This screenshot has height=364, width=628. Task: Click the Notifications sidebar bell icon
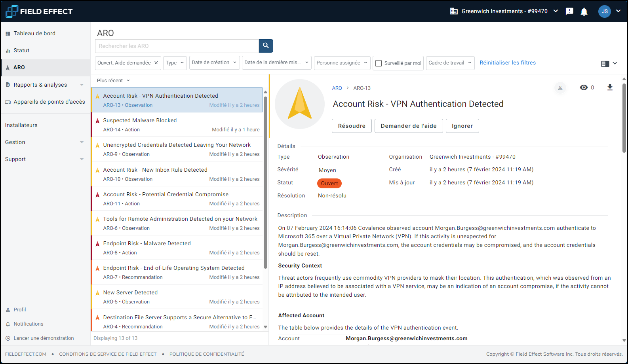[8, 324]
